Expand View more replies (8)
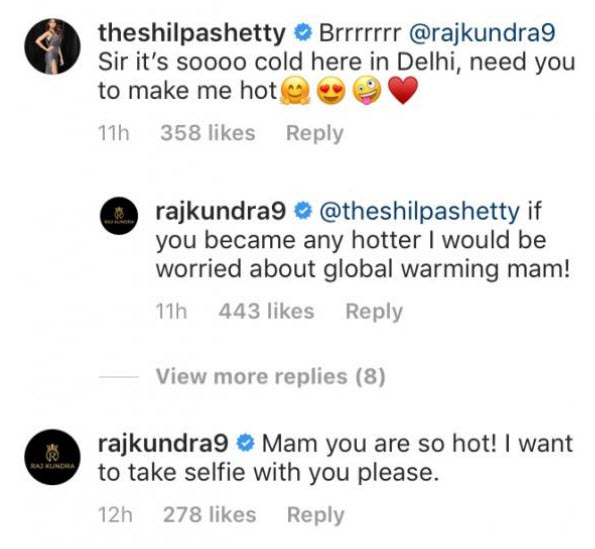595x549 pixels. point(271,376)
